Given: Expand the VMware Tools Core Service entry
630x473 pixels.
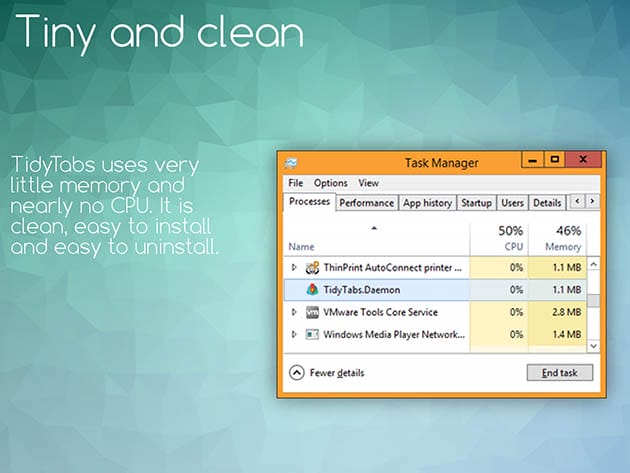Looking at the screenshot, I should pyautogui.click(x=294, y=312).
